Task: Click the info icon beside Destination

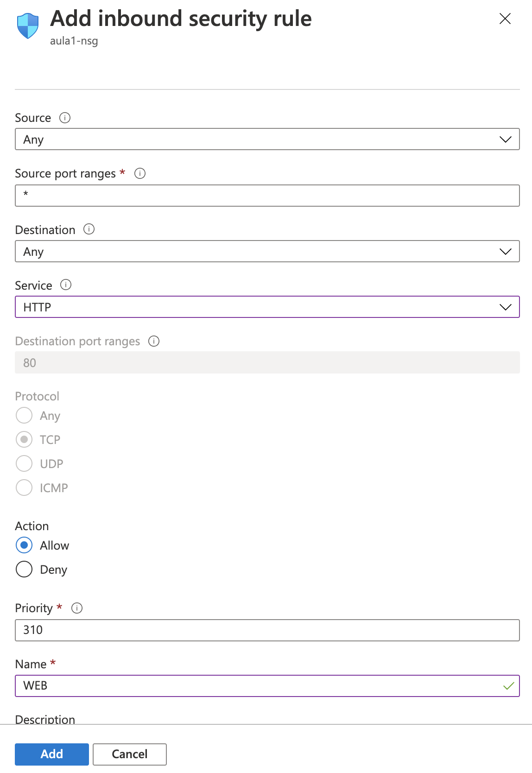Action: click(89, 229)
